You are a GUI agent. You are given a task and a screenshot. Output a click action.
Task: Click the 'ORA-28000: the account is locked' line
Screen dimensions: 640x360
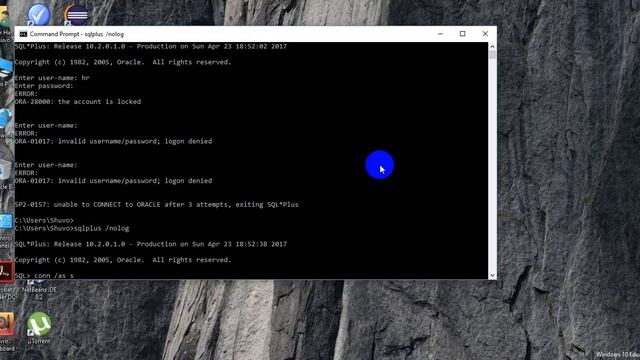point(78,102)
